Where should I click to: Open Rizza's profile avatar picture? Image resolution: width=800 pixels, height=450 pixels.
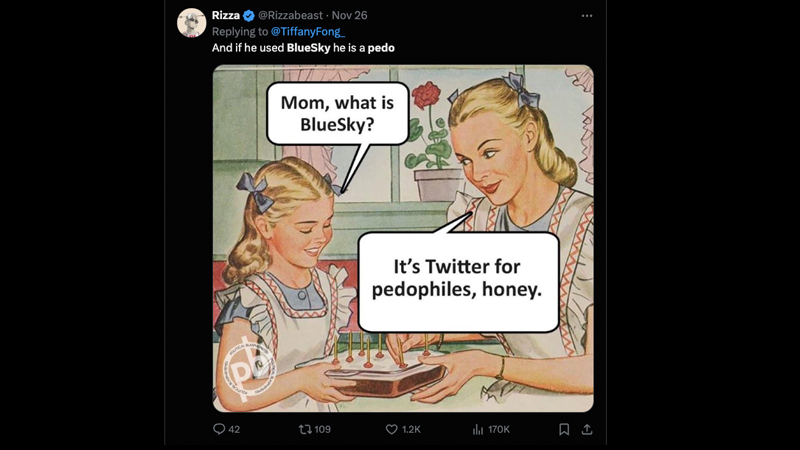[191, 22]
